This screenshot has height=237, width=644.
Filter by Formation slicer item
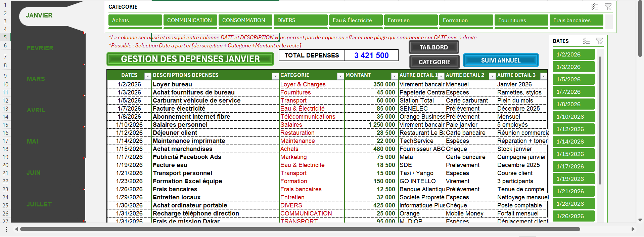click(x=466, y=20)
